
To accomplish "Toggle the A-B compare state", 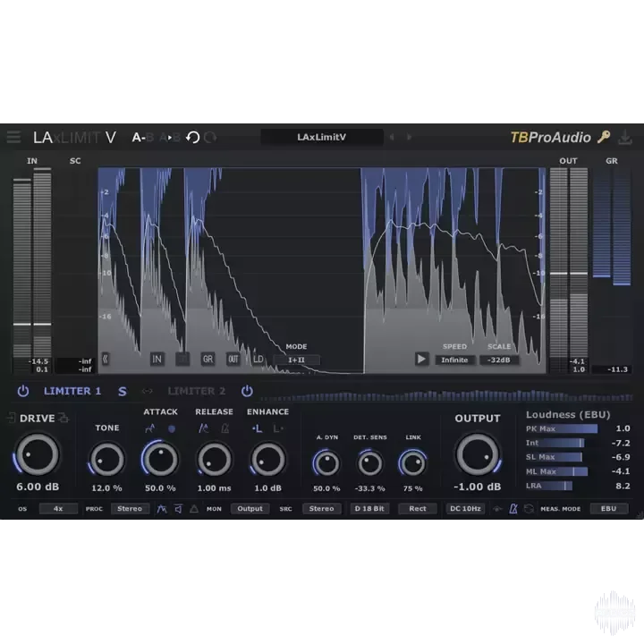I will 142,137.
